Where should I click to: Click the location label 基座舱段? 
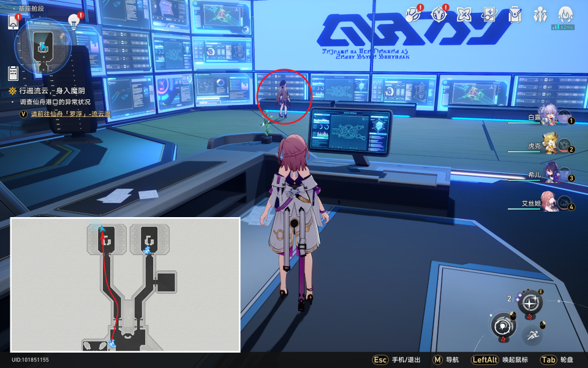[31, 8]
